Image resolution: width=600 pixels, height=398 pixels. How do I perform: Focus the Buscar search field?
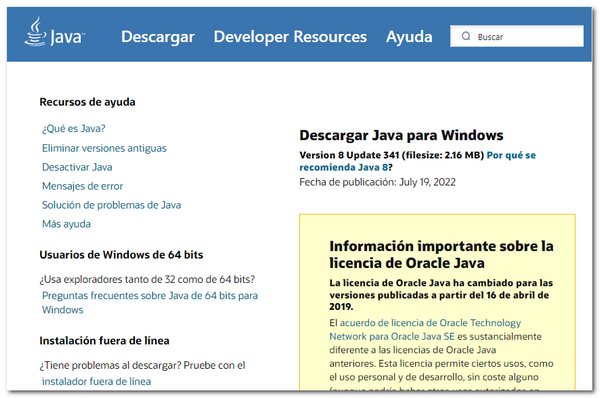(517, 36)
